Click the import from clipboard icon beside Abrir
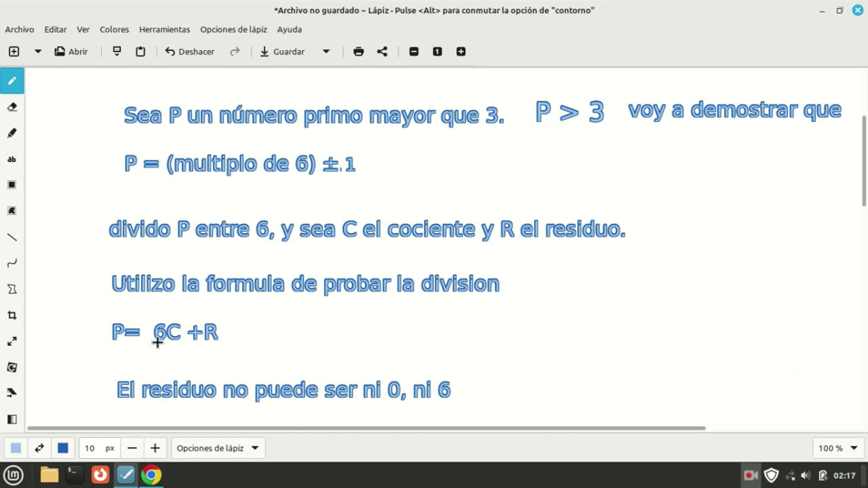Image resolution: width=868 pixels, height=488 pixels. point(117,52)
